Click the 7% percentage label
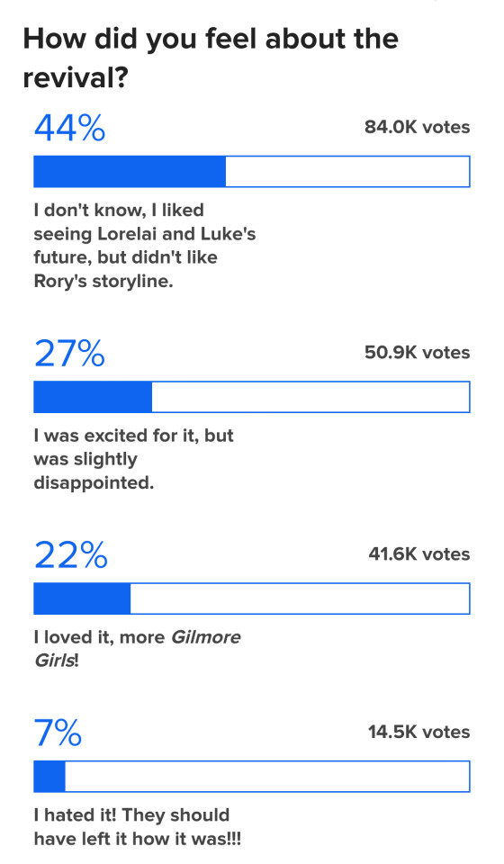504x864 pixels. 58,733
